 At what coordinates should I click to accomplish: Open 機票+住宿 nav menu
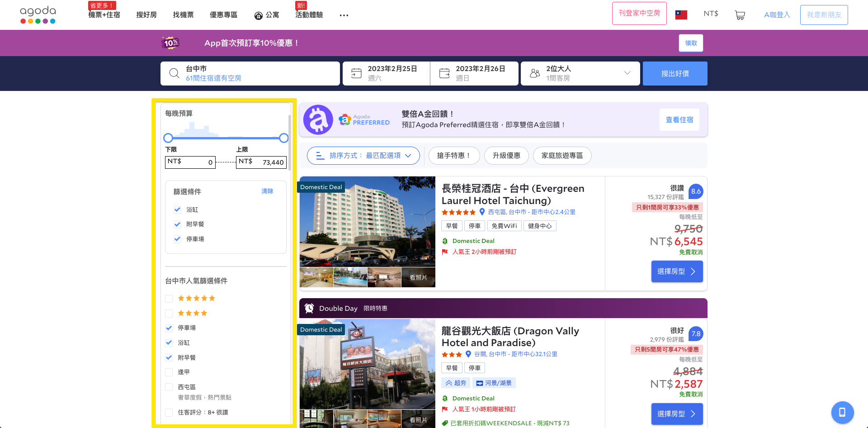[x=104, y=15]
